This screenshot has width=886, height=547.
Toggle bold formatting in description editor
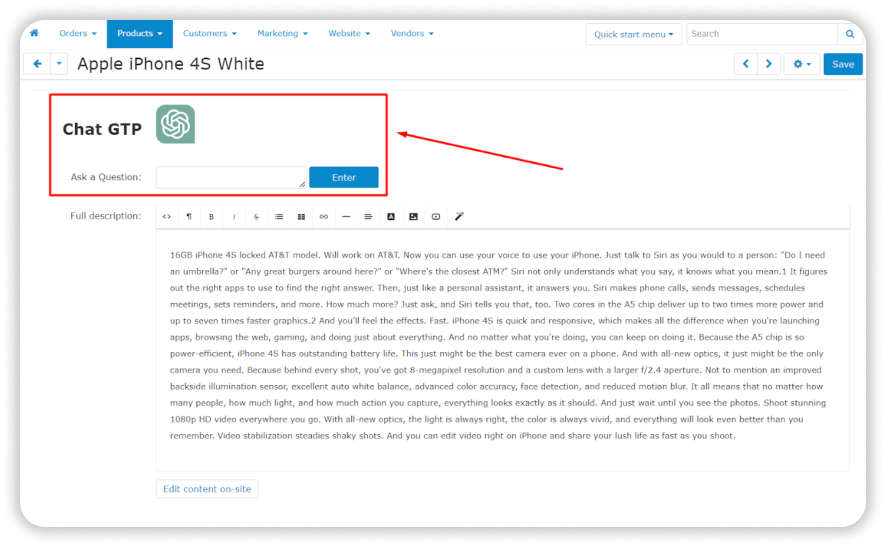pos(211,216)
